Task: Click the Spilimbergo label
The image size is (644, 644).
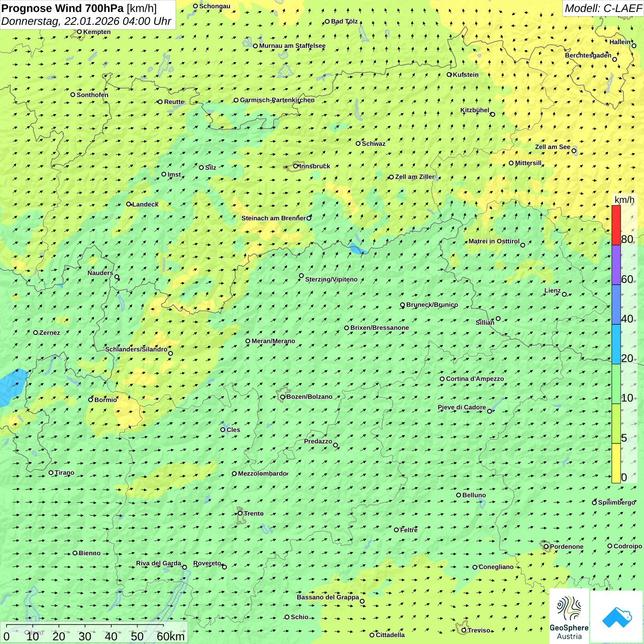Action: (616, 502)
